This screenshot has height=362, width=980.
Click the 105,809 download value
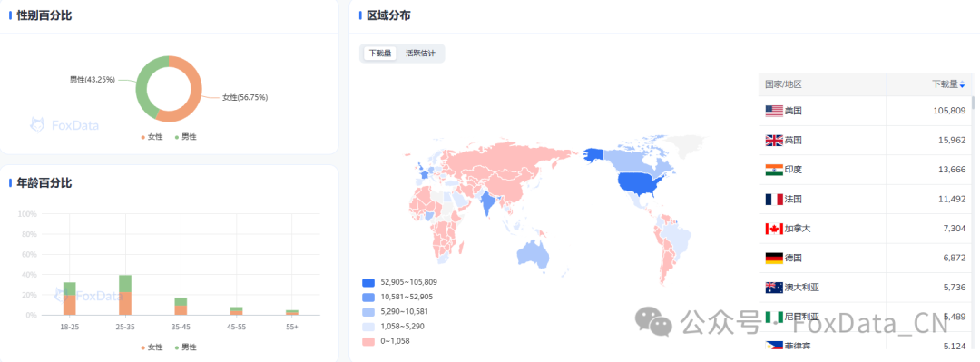[x=949, y=111]
